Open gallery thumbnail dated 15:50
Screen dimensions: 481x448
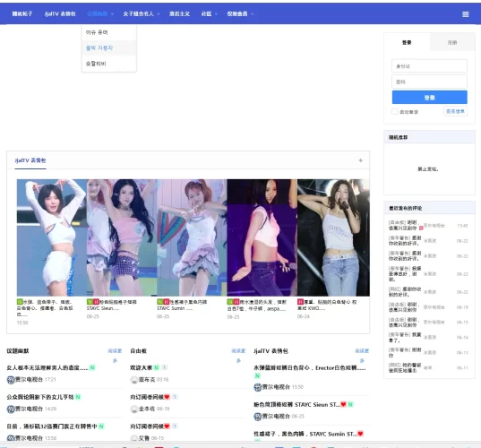[x=52, y=237]
